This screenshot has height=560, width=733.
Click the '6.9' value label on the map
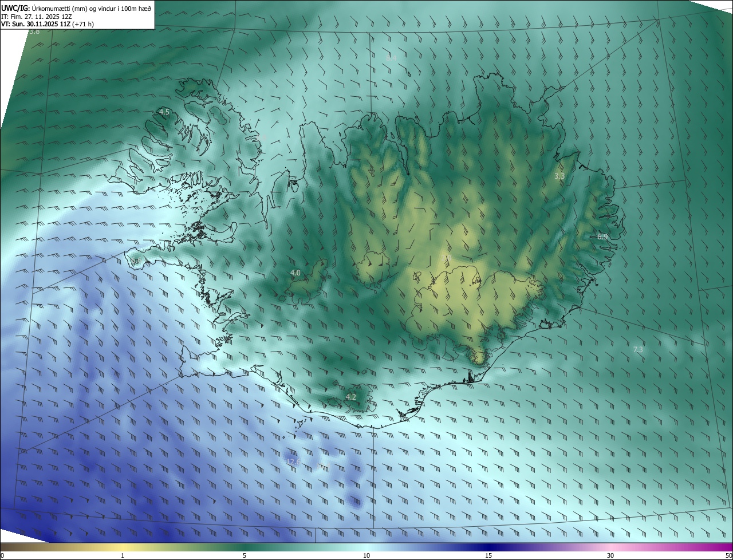(x=602, y=236)
